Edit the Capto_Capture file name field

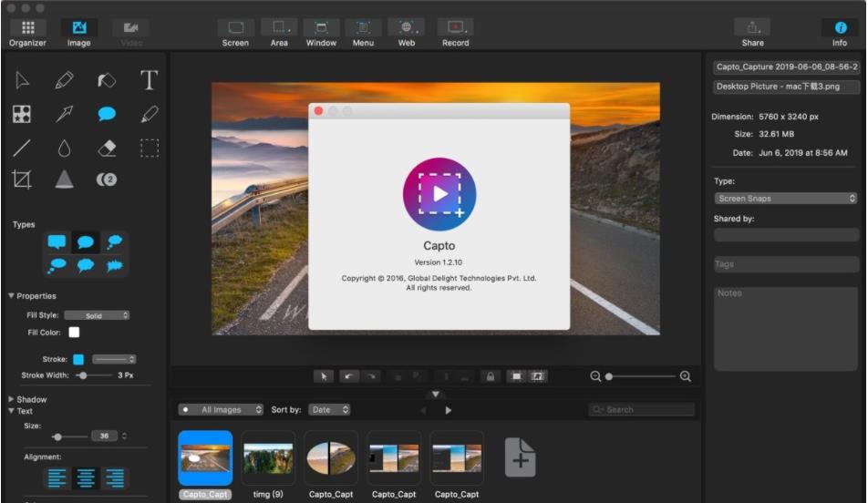coord(786,67)
